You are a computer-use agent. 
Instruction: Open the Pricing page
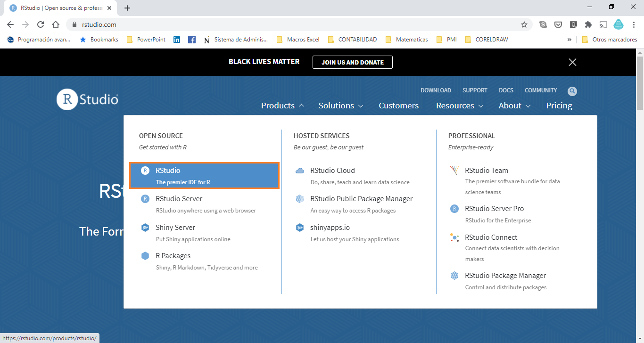pyautogui.click(x=559, y=106)
